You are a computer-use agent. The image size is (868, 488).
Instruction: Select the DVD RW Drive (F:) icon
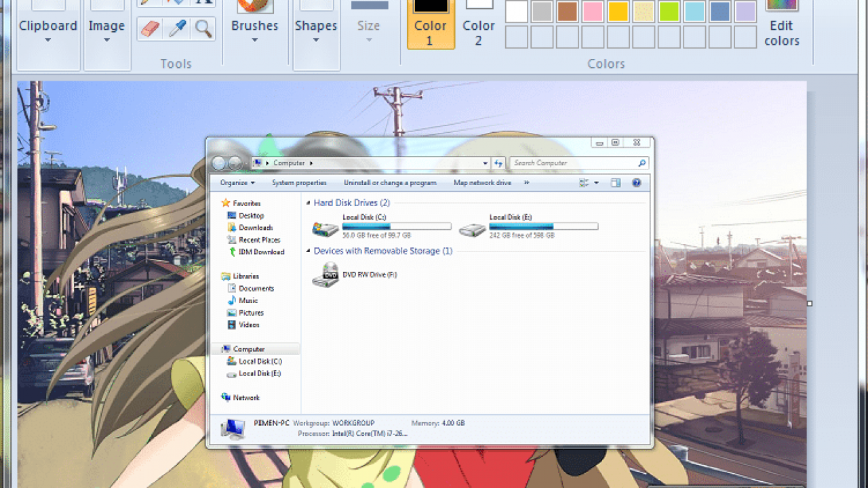click(x=325, y=274)
